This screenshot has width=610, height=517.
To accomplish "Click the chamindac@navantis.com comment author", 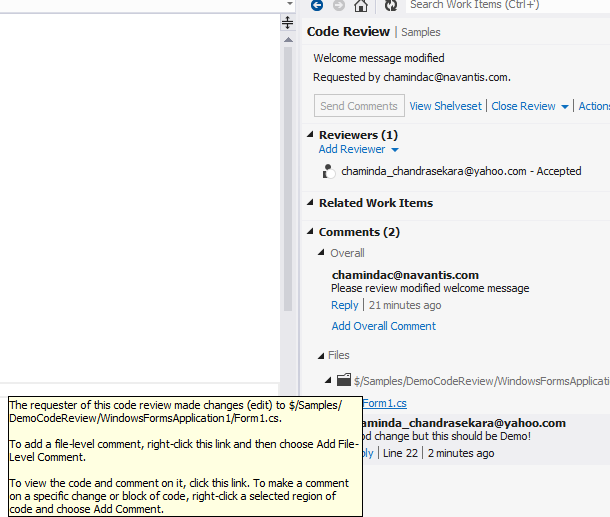I will (405, 275).
